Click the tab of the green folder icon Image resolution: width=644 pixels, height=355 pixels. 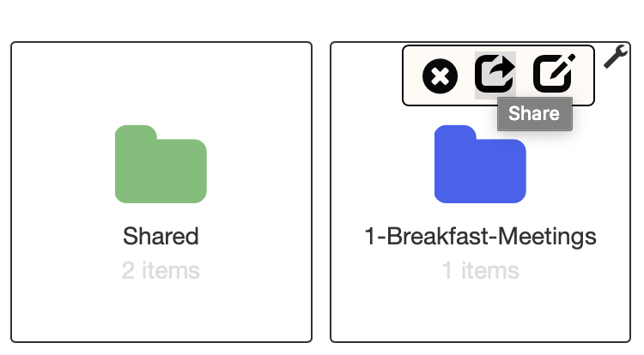click(x=136, y=132)
